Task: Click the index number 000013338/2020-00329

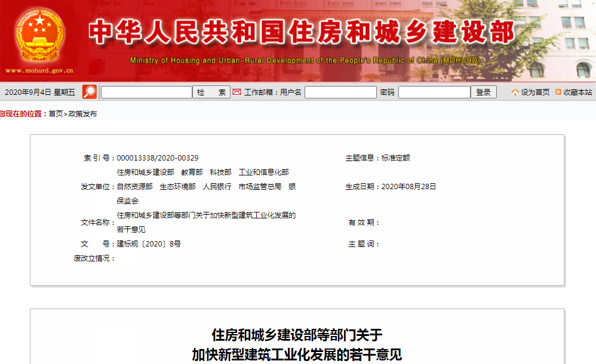Action: tap(158, 158)
